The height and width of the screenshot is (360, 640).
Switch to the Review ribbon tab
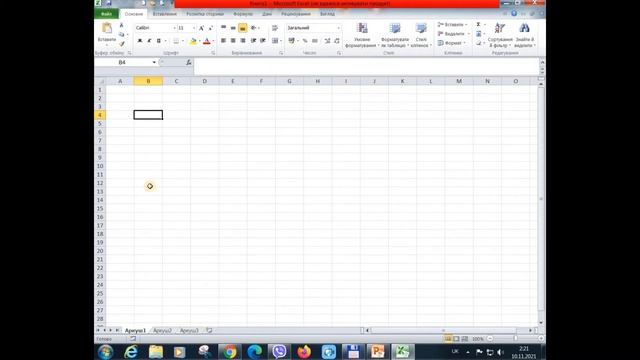click(296, 14)
